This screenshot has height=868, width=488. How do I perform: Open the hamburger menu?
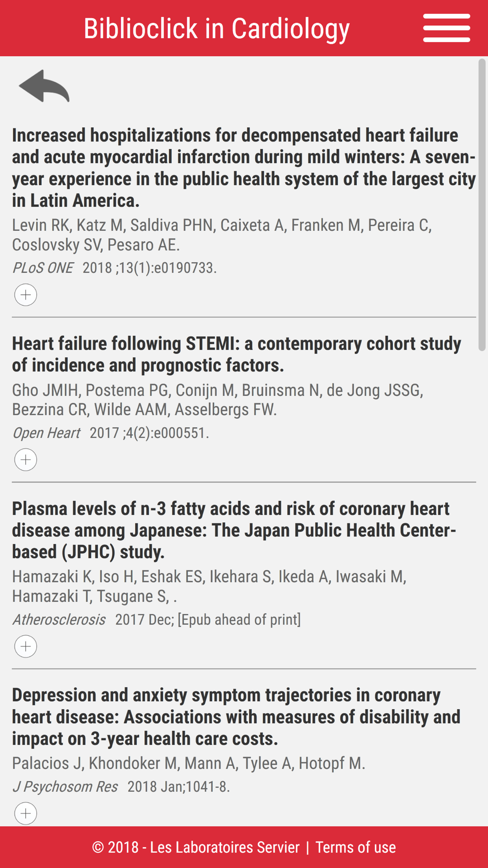447,28
